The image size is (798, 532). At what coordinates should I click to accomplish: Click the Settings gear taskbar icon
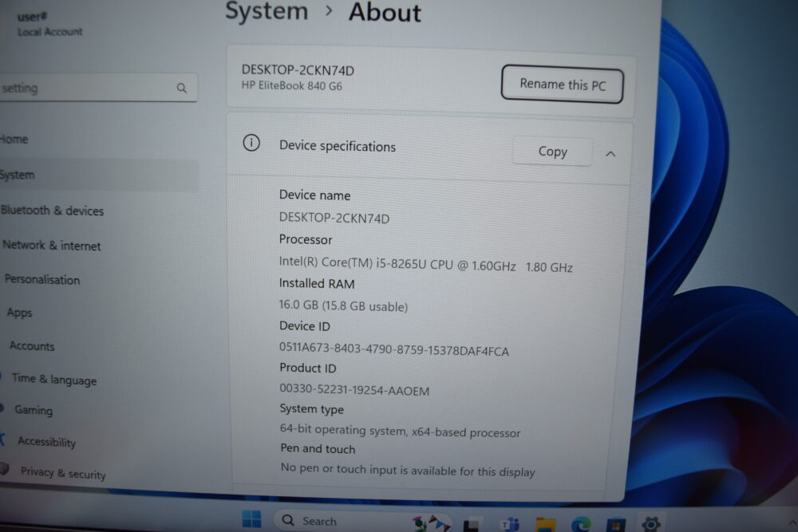pyautogui.click(x=651, y=523)
